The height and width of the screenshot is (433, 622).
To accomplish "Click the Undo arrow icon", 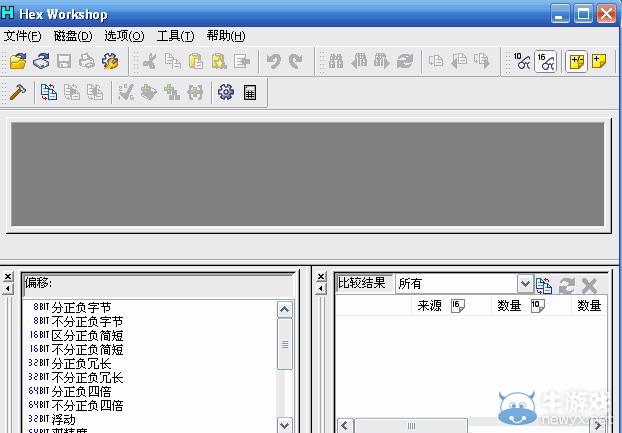I will pyautogui.click(x=273, y=61).
